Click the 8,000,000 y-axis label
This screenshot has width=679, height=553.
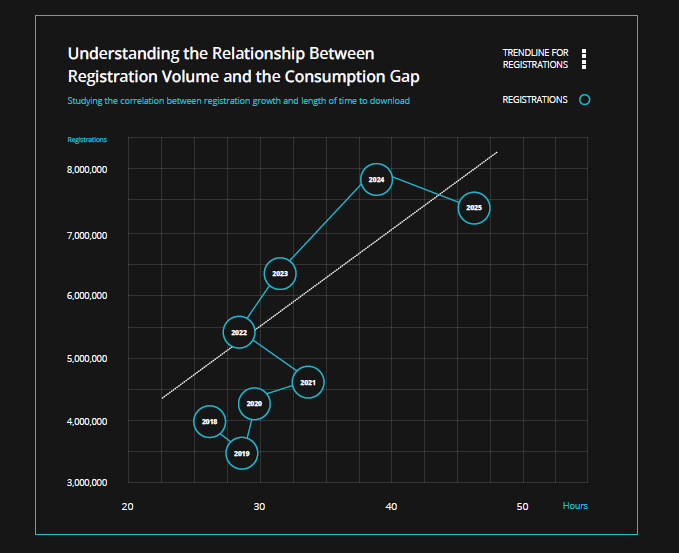[x=86, y=170]
